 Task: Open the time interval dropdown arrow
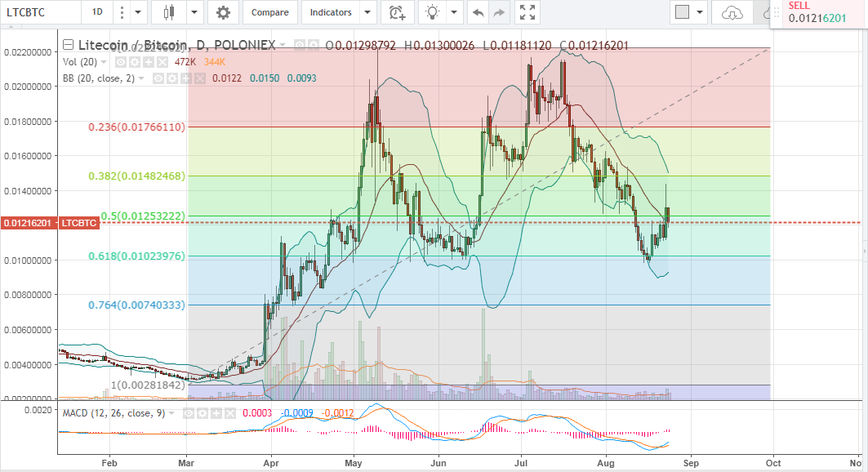(138, 12)
